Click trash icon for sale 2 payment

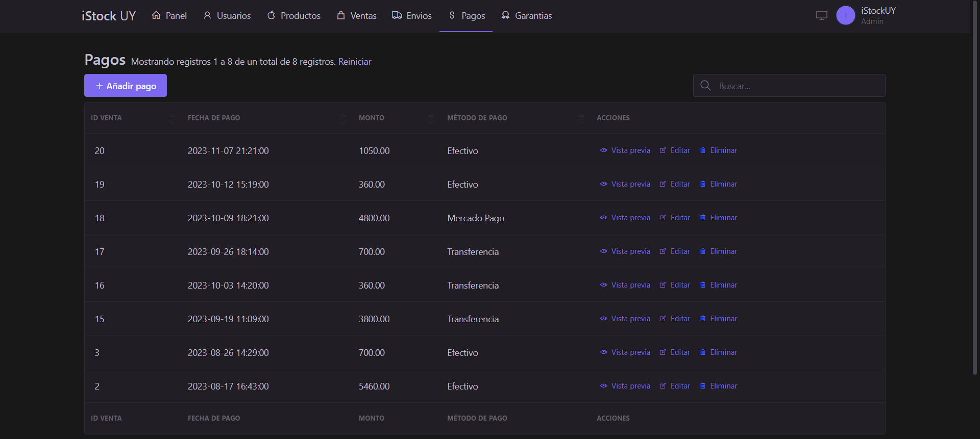703,386
